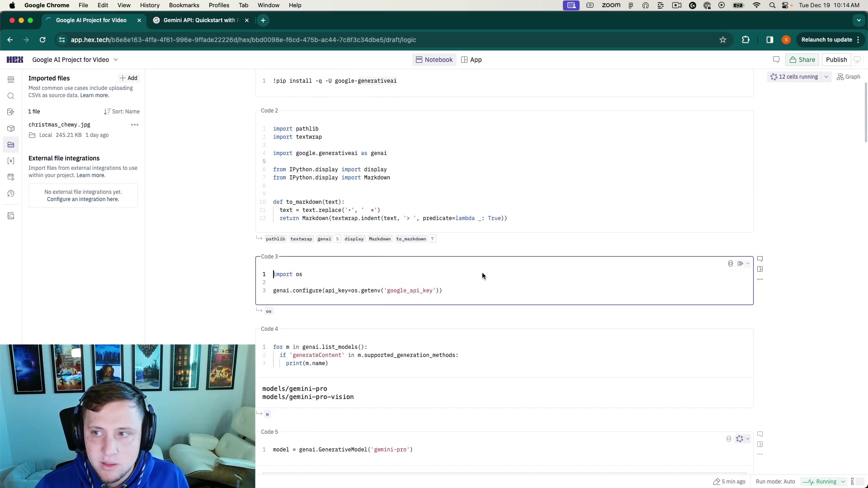Click the Relaunch to update button
Image resolution: width=868 pixels, height=488 pixels.
click(826, 40)
